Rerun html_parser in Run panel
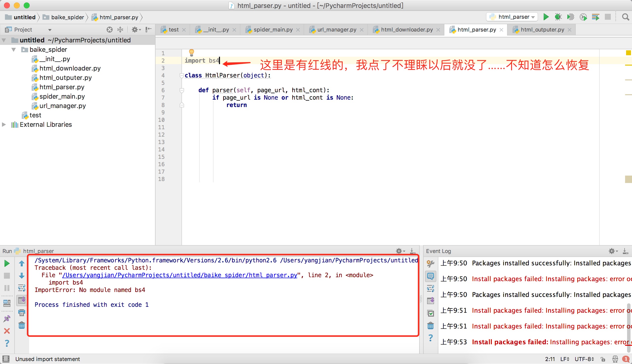Image resolution: width=632 pixels, height=364 pixels. [x=7, y=263]
